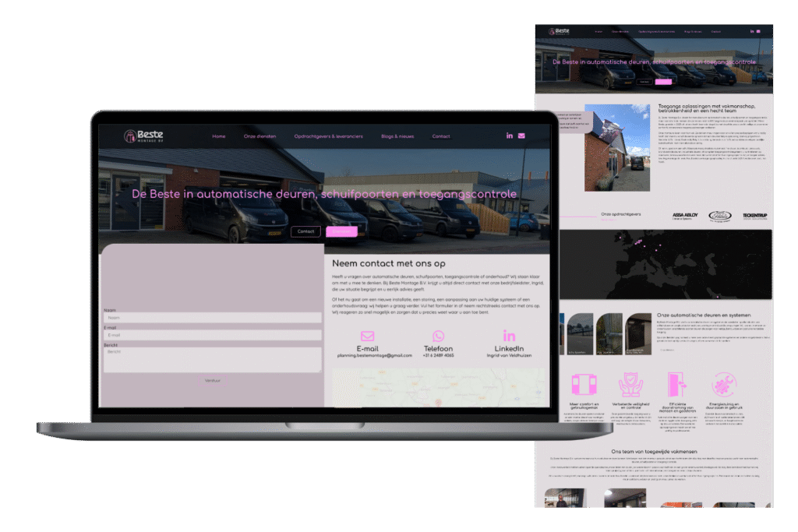Click into the Naam input field

[x=213, y=318]
